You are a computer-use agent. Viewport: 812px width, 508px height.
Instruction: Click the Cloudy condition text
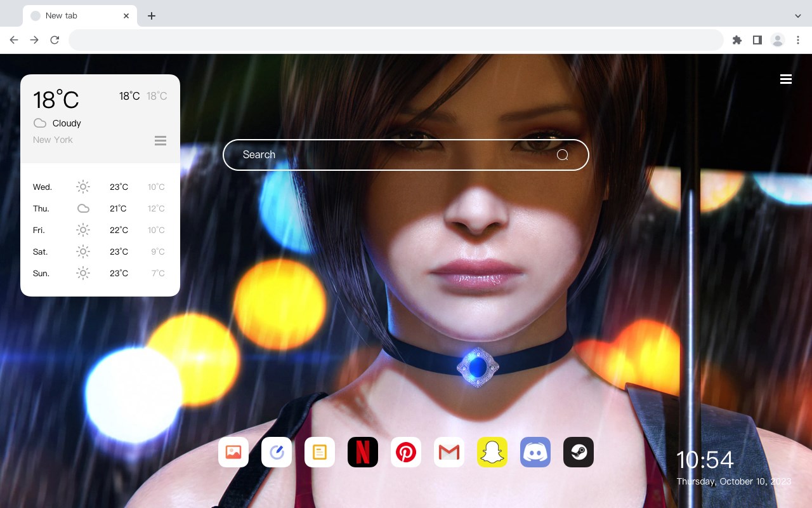click(x=67, y=123)
